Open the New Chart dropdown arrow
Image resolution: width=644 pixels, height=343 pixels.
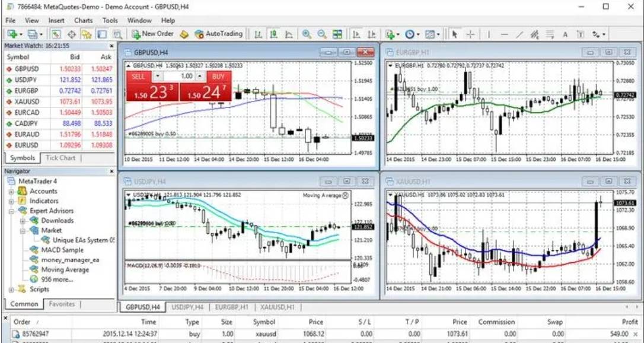click(x=20, y=34)
